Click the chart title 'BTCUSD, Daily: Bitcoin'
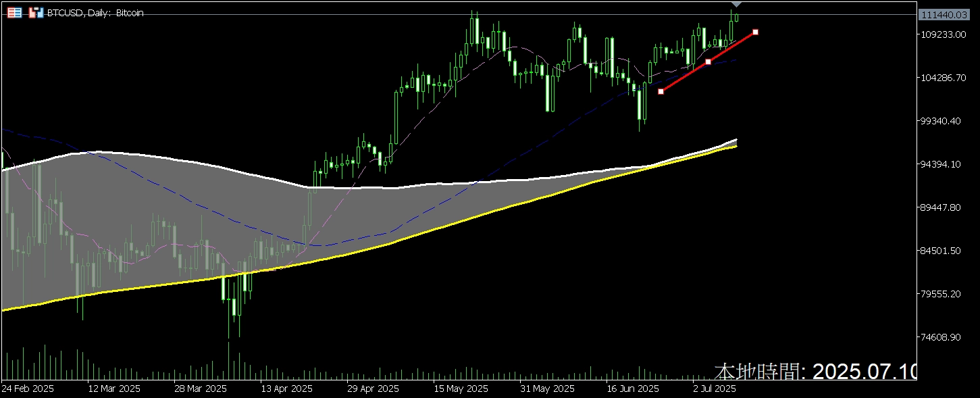 (x=95, y=13)
